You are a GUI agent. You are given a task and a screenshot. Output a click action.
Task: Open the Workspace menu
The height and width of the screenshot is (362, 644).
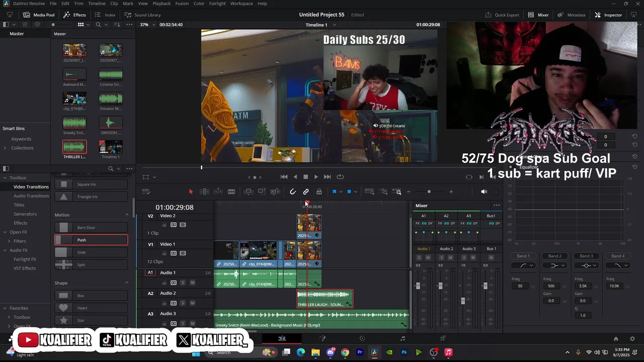(x=242, y=4)
